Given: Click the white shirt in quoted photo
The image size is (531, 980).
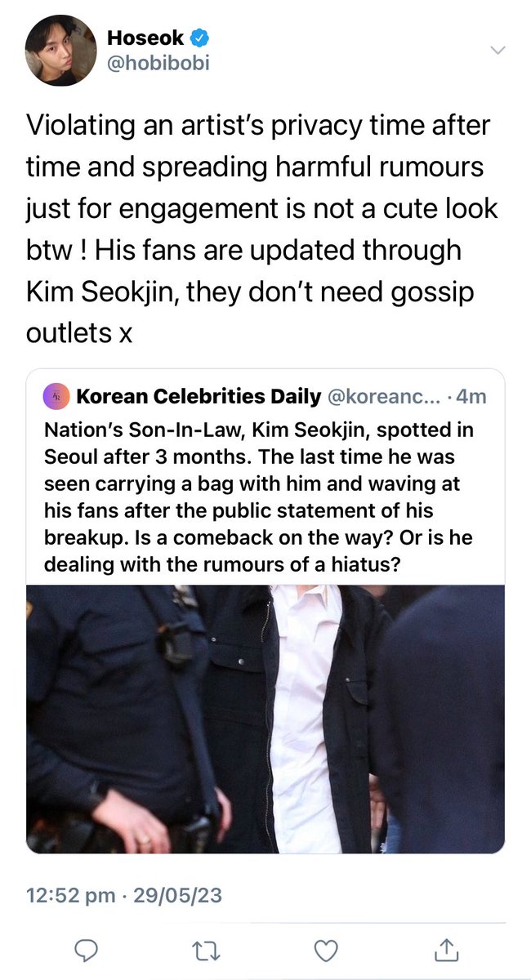Looking at the screenshot, I should (x=304, y=719).
